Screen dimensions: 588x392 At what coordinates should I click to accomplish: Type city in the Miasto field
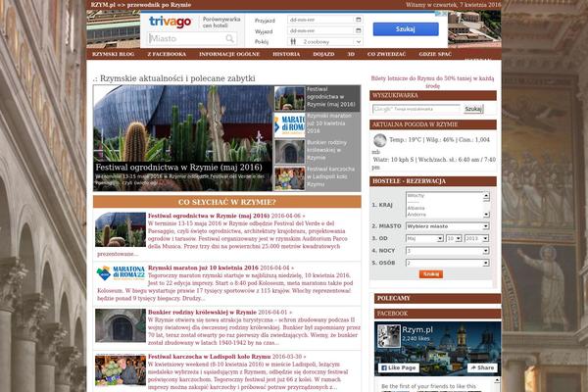tap(192, 38)
